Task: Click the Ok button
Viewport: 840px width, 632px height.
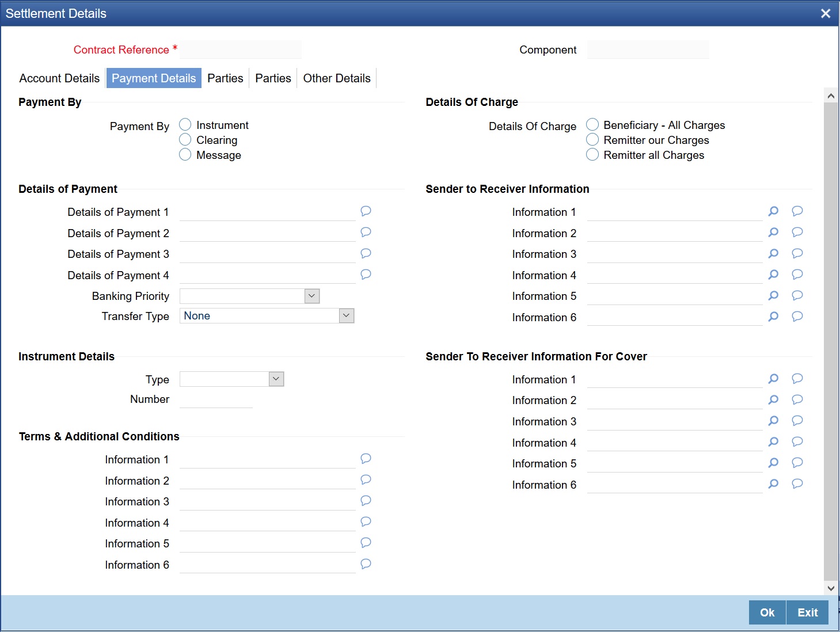Action: [x=767, y=612]
